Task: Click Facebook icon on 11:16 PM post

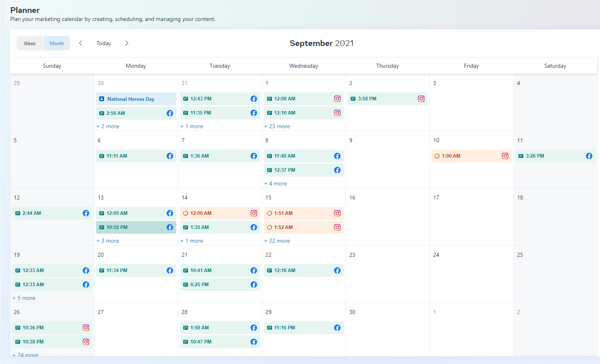Action: click(x=337, y=328)
